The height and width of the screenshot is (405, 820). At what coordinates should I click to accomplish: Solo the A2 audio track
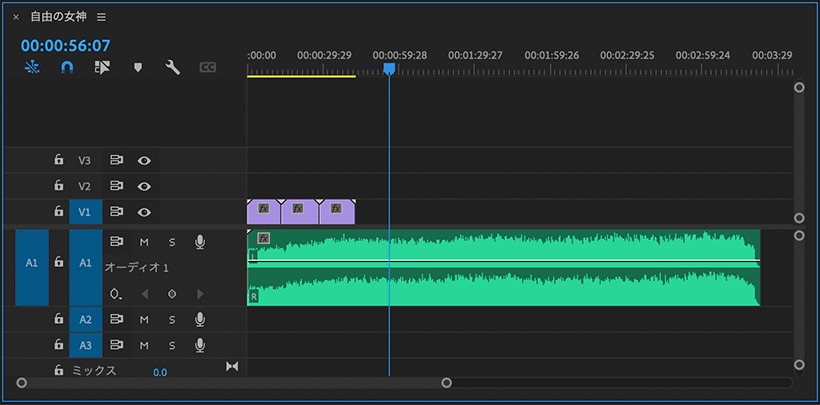[x=172, y=320]
